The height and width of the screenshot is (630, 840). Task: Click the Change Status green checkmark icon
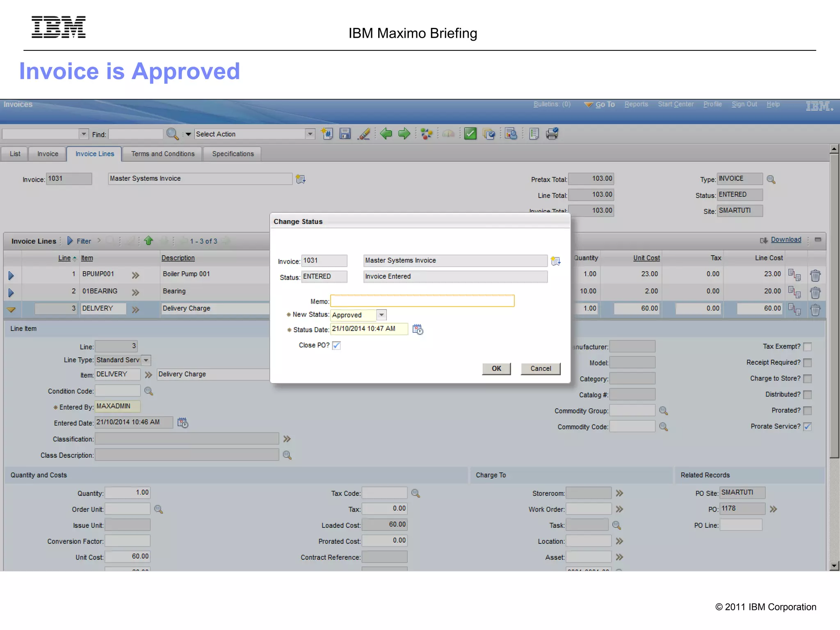470,134
